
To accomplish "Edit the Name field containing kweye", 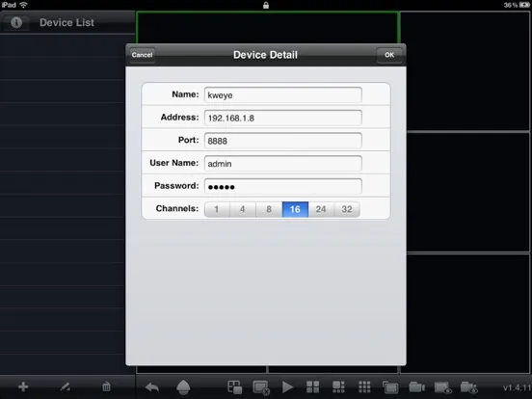I will coord(283,94).
